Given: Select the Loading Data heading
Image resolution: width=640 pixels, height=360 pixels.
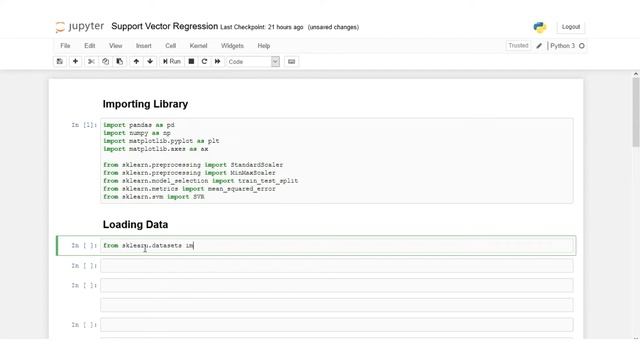Looking at the screenshot, I should coord(136,224).
